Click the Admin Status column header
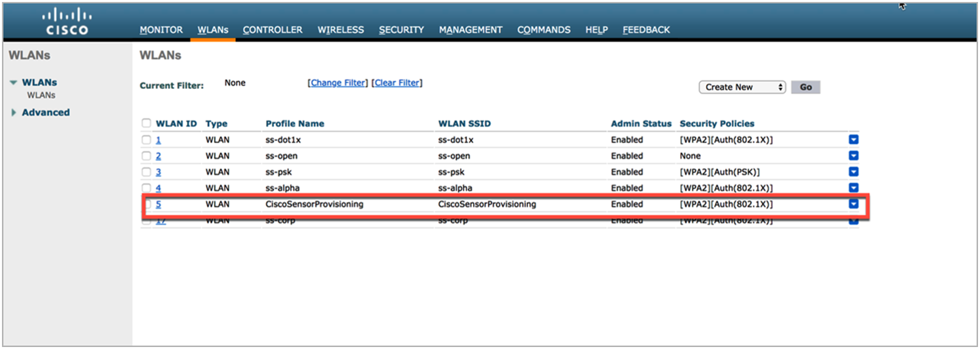Screen dimensions: 980x349 pyautogui.click(x=641, y=124)
